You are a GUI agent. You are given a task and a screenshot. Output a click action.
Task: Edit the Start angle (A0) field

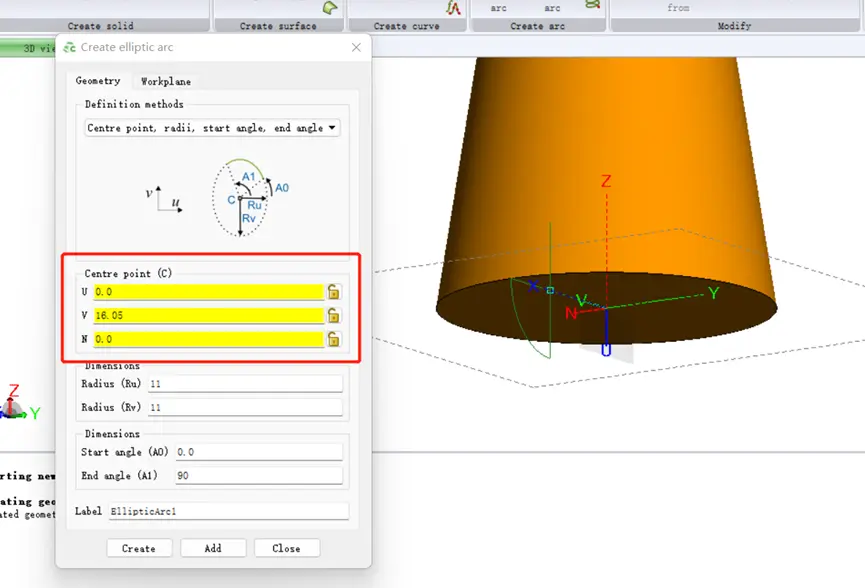(x=259, y=452)
